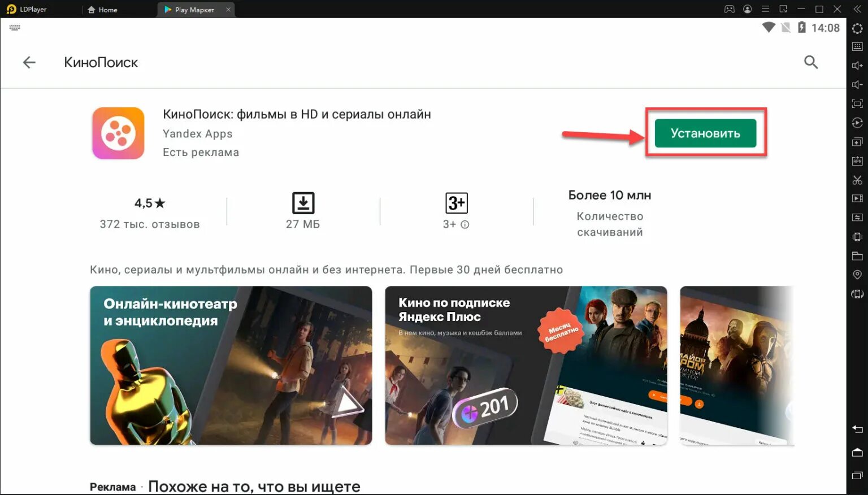
Task: Click the КиноПоиск: фильмы в HD app title
Action: (x=297, y=114)
